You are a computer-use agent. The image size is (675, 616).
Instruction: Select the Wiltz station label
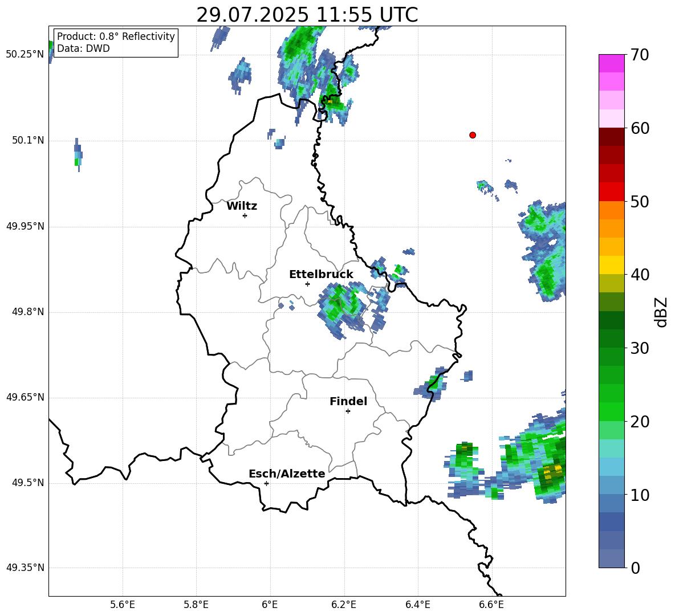(242, 206)
